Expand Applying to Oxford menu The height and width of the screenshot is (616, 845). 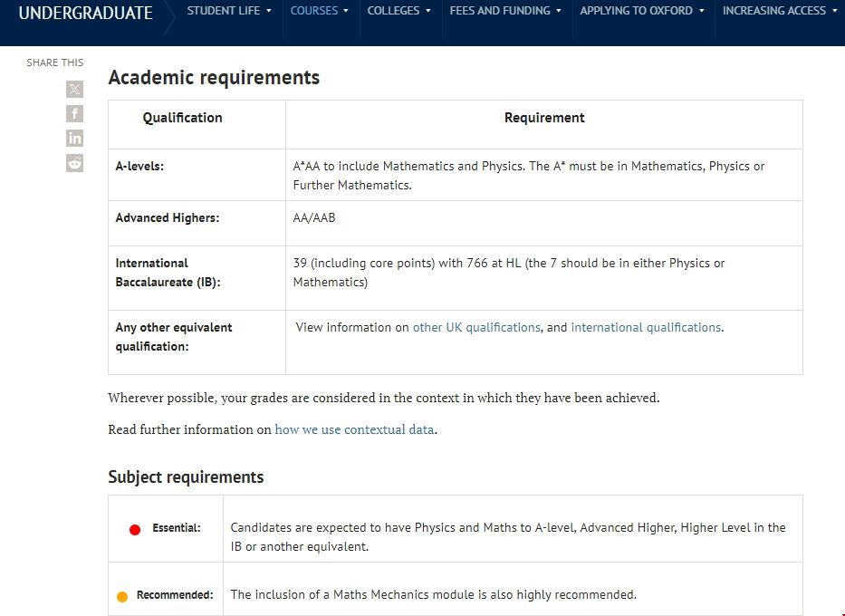642,11
